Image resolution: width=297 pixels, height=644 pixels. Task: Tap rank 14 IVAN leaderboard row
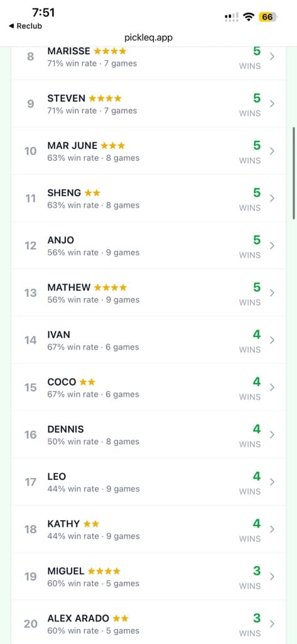coord(148,340)
